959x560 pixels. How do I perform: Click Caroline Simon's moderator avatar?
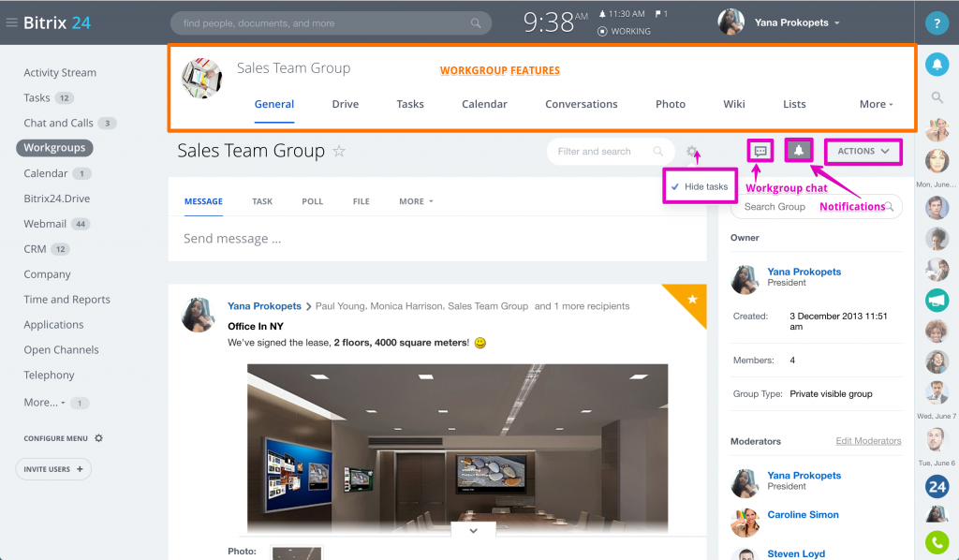745,522
